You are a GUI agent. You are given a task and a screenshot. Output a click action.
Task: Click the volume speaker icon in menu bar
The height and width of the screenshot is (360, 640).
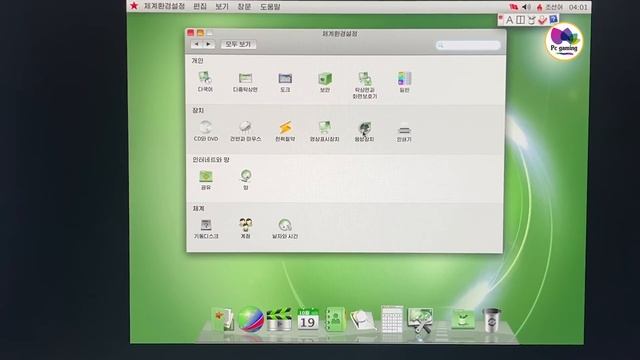[x=526, y=7]
